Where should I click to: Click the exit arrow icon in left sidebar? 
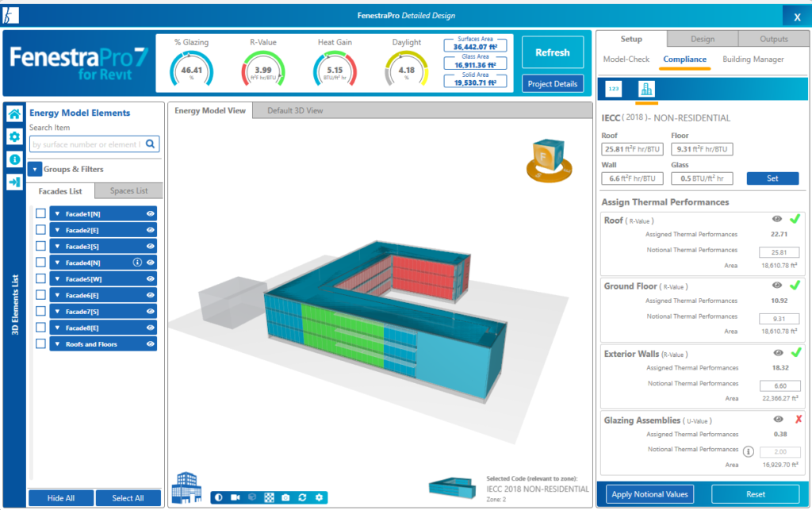click(14, 182)
